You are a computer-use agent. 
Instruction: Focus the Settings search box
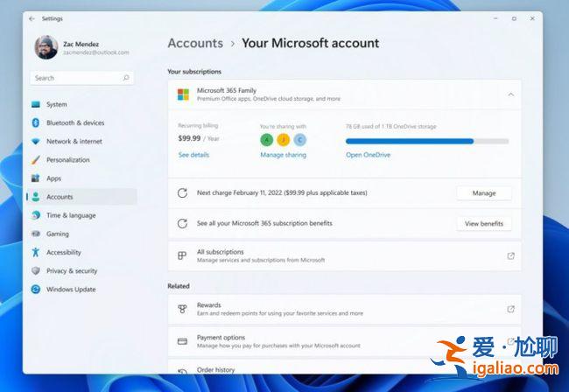pos(81,78)
